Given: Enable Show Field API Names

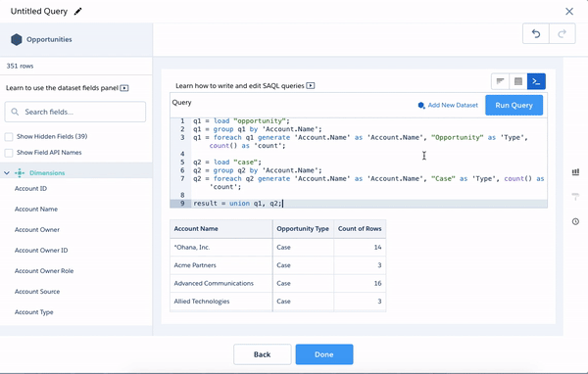Looking at the screenshot, I should [x=9, y=153].
